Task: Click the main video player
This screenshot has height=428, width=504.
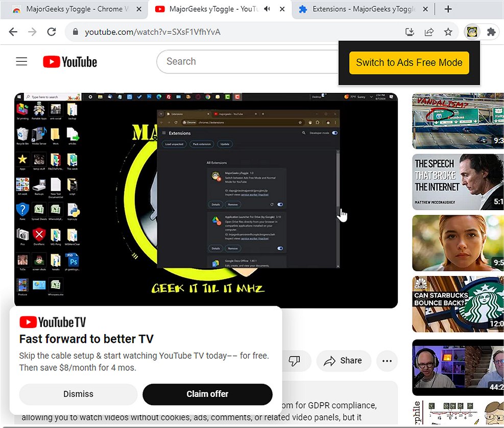Action: [x=206, y=200]
